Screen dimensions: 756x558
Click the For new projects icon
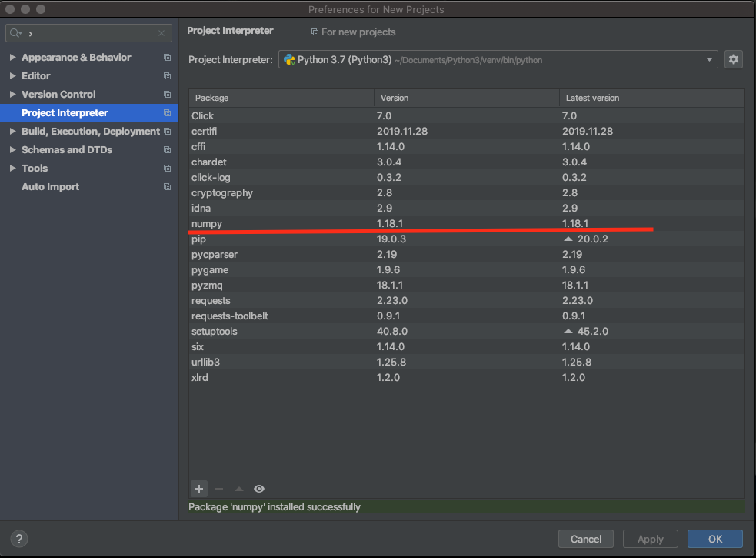315,32
